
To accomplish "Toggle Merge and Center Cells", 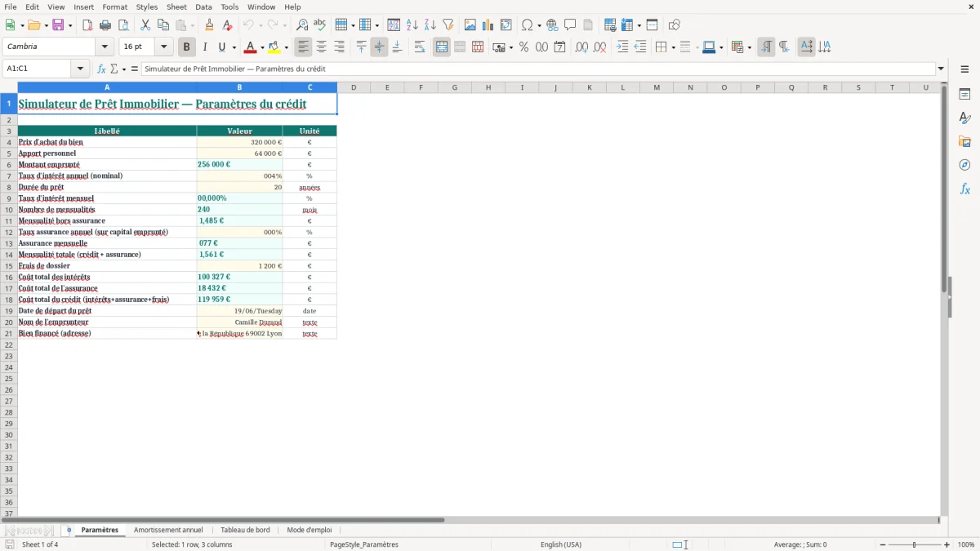I will pos(442,47).
